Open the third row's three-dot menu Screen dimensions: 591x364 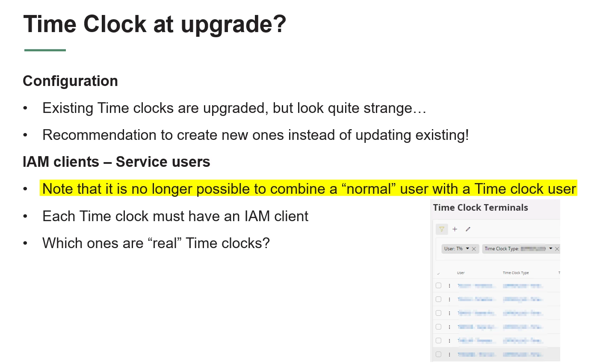coord(449,313)
